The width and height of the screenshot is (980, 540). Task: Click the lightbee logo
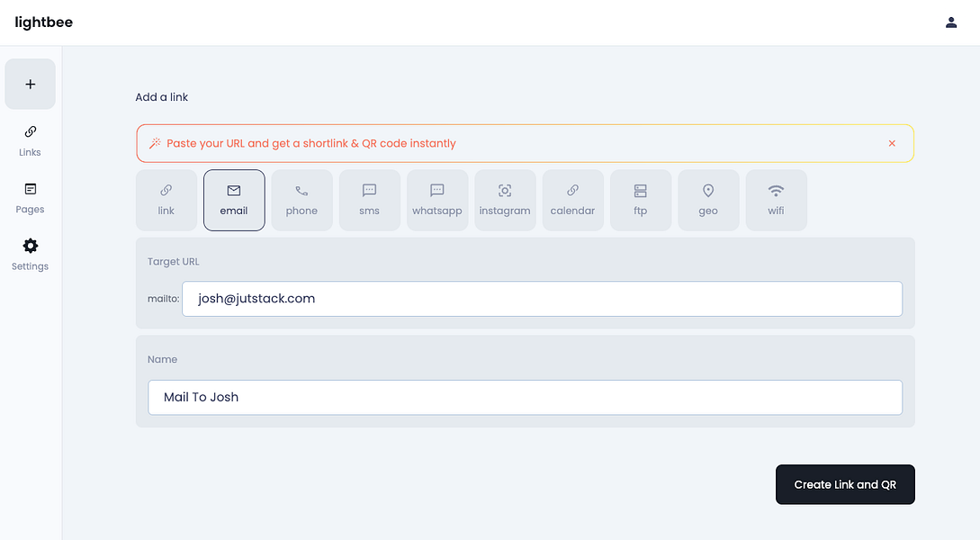[x=42, y=22]
